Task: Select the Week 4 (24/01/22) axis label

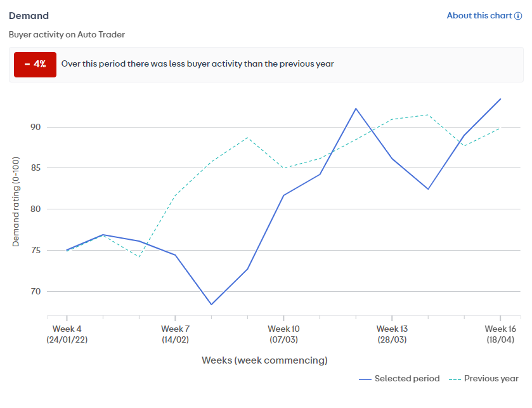Action: point(67,334)
